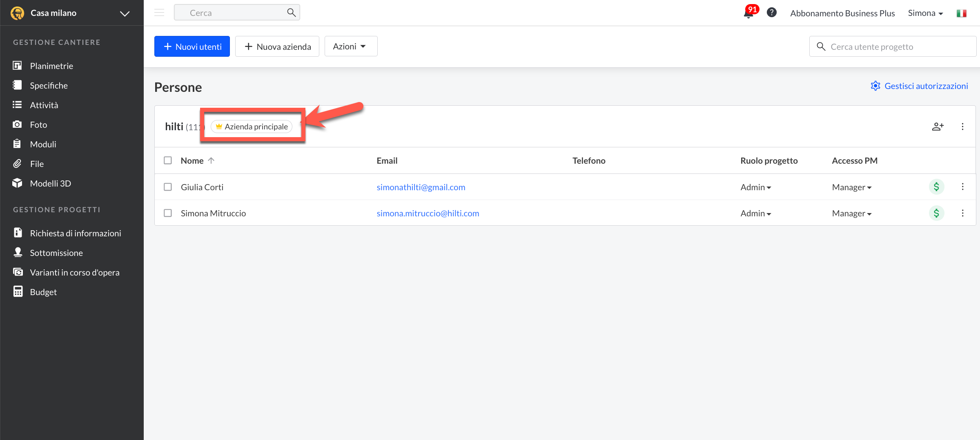980x440 pixels.
Task: Click the Nuovi utenti button
Action: (192, 47)
